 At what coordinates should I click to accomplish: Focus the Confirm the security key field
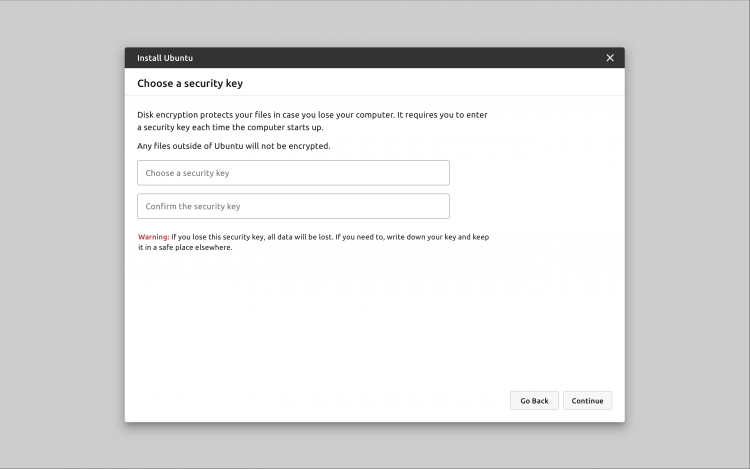coord(293,206)
